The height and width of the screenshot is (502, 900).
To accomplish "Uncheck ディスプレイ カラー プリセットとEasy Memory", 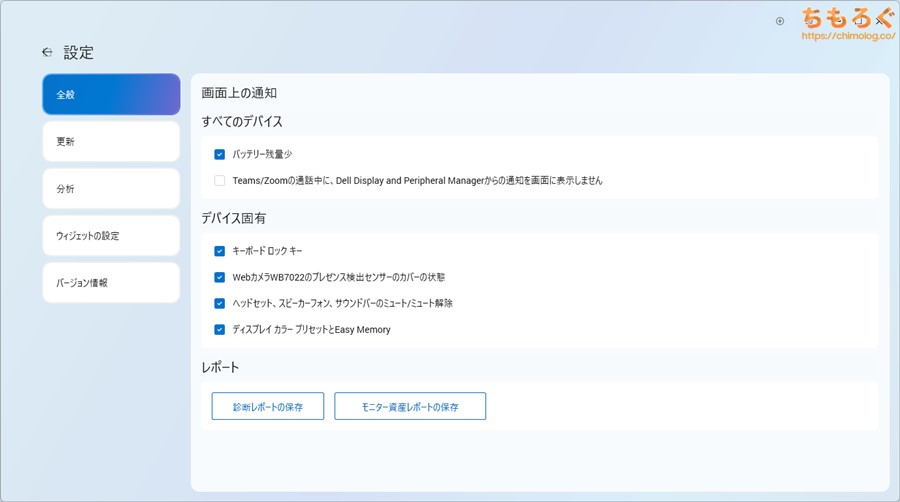I will [219, 329].
